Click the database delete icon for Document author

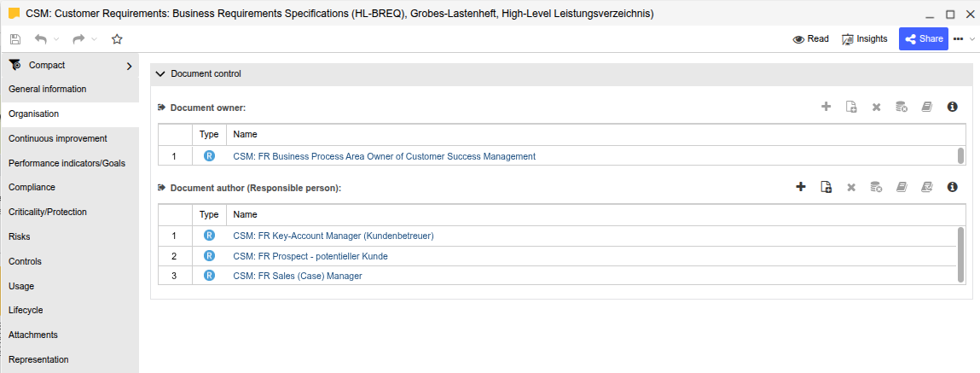tap(876, 186)
